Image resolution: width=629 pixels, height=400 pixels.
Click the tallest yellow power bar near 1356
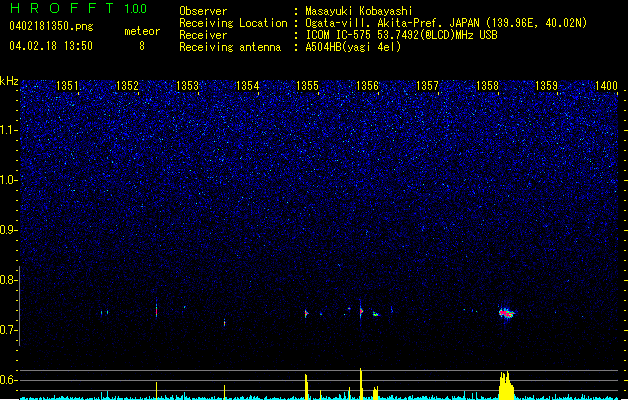(x=361, y=384)
